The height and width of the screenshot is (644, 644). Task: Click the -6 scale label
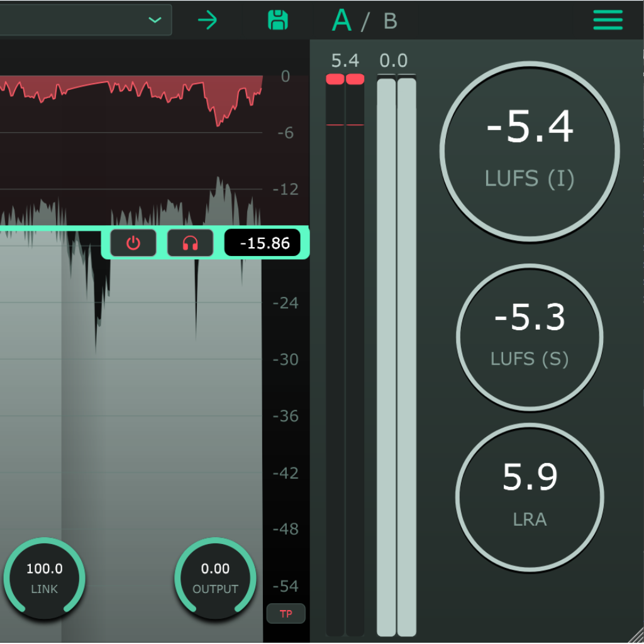coord(286,133)
